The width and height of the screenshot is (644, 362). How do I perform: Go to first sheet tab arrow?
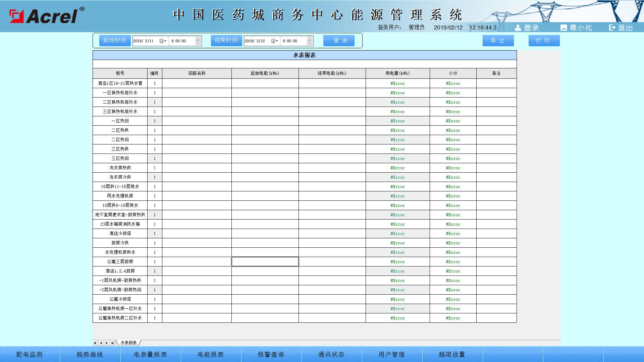95,343
